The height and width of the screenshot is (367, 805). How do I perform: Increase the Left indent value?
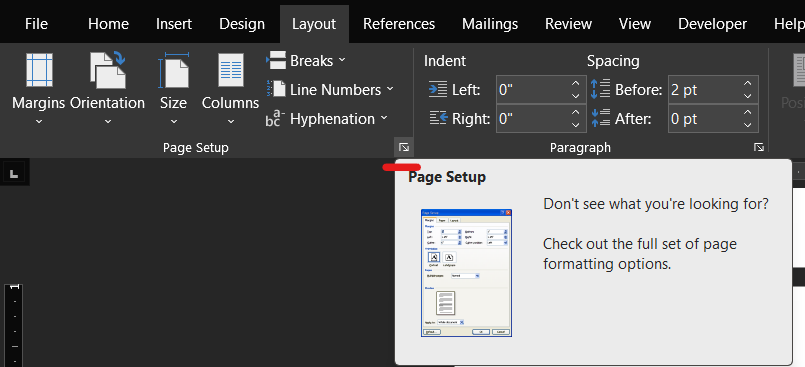pos(576,84)
